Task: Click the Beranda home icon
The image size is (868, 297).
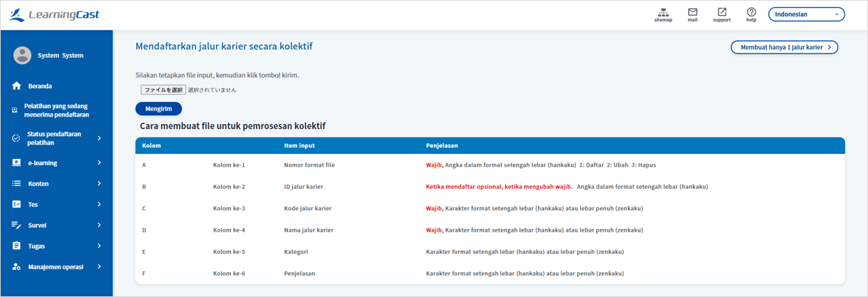Action: 16,86
